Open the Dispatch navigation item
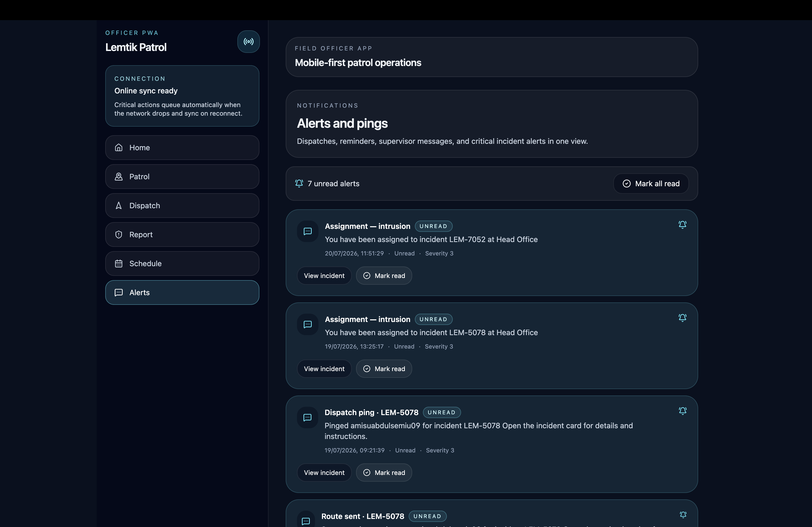Screen dimensions: 812x527 coord(182,206)
